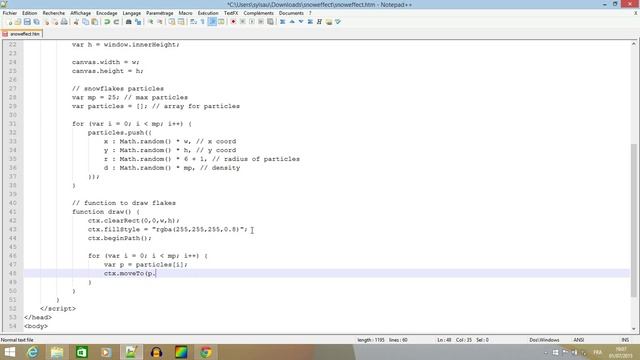The height and width of the screenshot is (360, 640).
Task: Click the Open file toolbar icon
Action: (18, 22)
